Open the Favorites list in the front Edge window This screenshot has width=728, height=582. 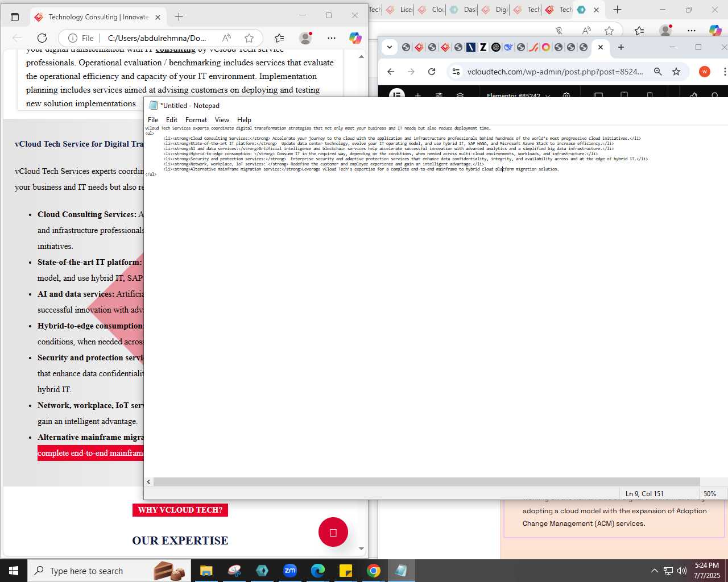[x=279, y=38]
